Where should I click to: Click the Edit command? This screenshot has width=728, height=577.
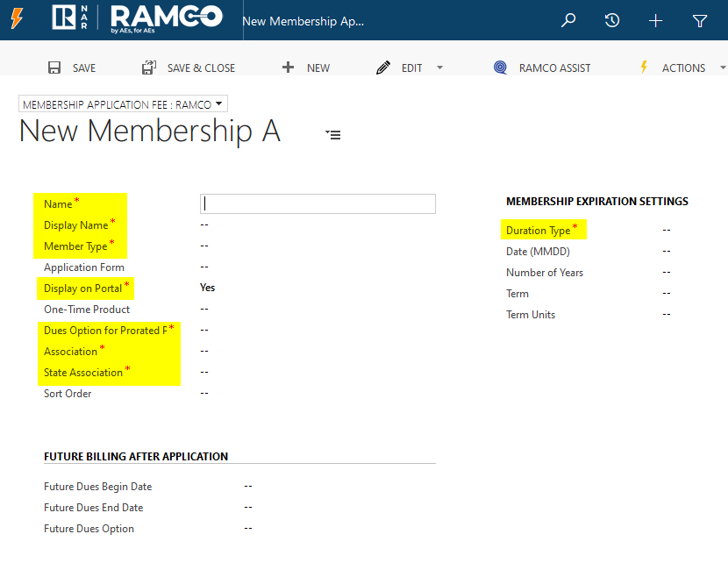coord(400,68)
